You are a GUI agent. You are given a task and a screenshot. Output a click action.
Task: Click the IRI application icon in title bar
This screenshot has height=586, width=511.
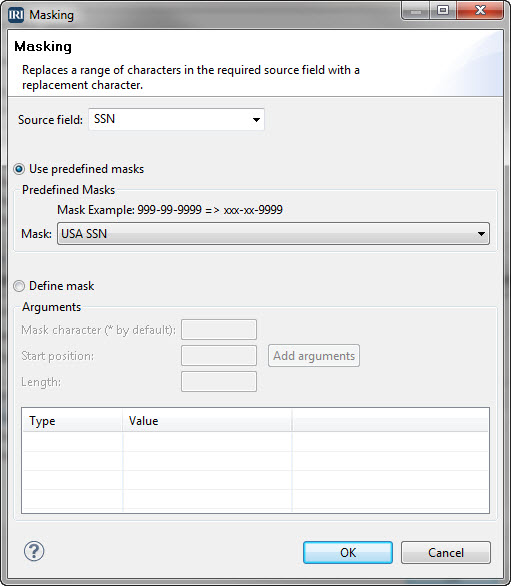16,15
